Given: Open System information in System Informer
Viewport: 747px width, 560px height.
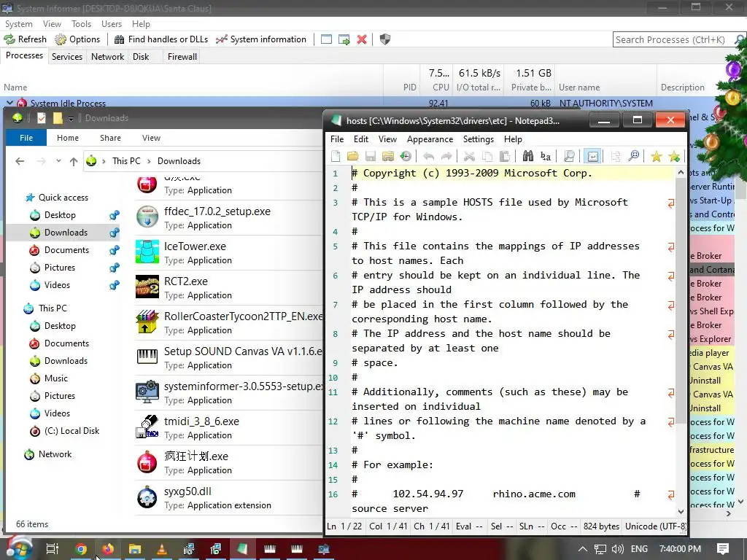Looking at the screenshot, I should (x=261, y=39).
